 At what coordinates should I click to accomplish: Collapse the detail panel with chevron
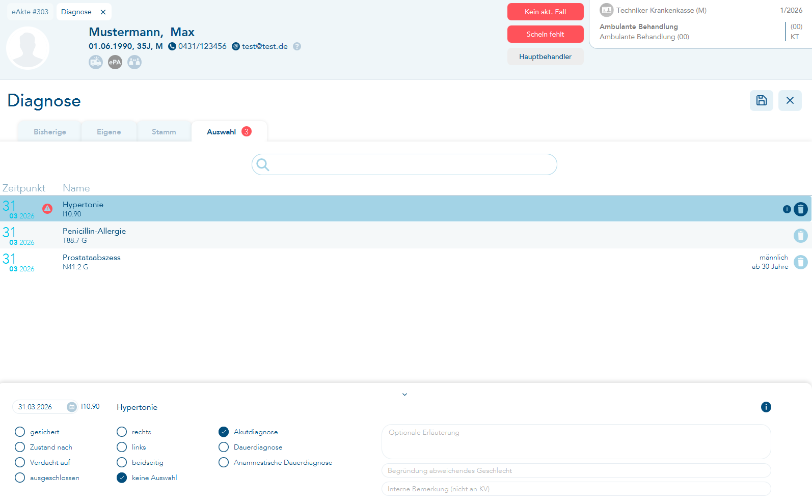pyautogui.click(x=404, y=395)
